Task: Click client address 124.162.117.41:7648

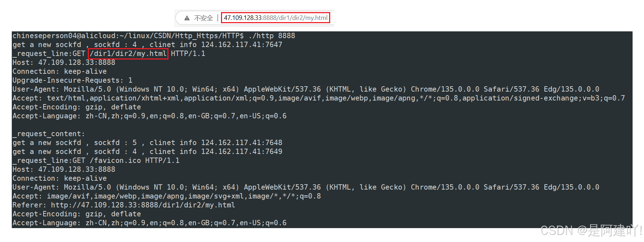Action: tap(242, 143)
